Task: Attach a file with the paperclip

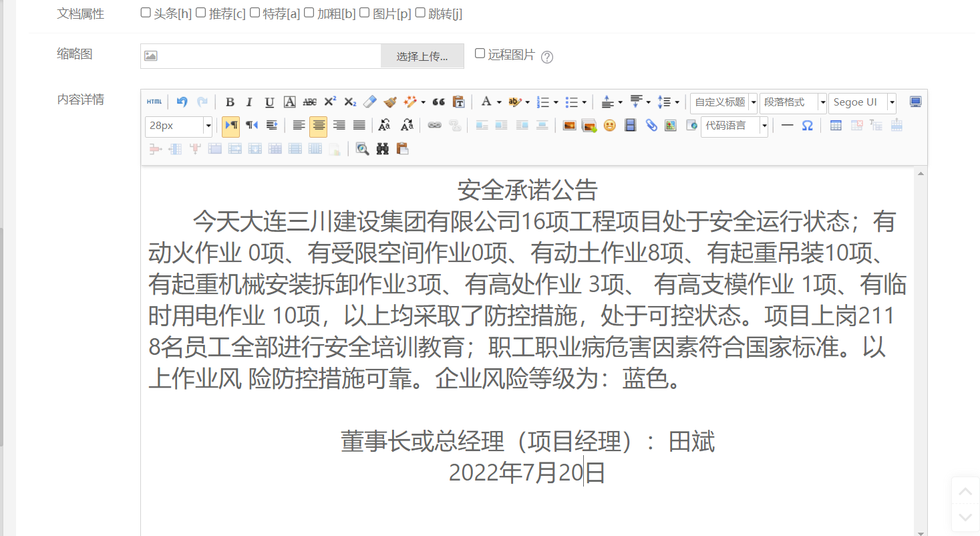Action: coord(651,126)
